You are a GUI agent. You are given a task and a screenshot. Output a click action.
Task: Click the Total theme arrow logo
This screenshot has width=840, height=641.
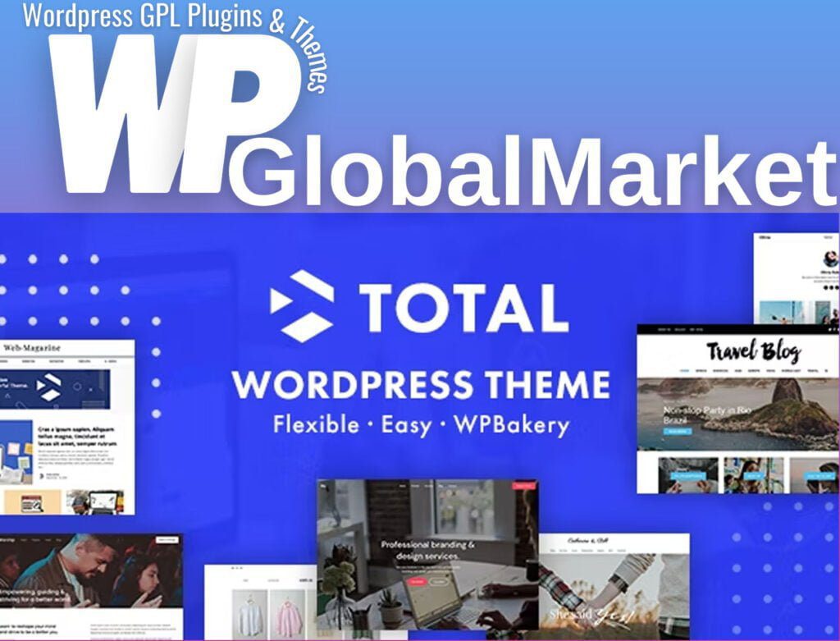pos(302,306)
